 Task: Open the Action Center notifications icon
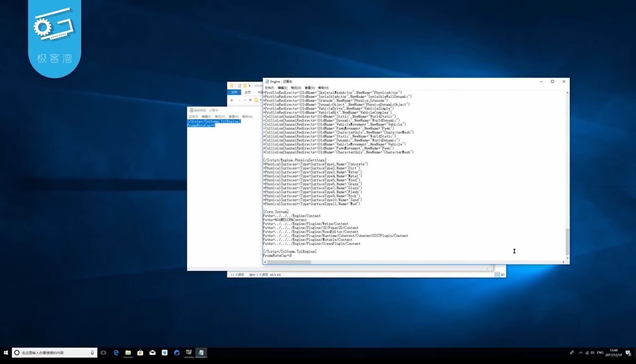click(629, 353)
